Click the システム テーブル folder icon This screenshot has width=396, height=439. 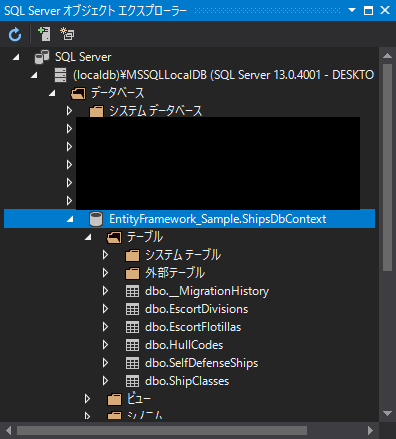tap(132, 255)
